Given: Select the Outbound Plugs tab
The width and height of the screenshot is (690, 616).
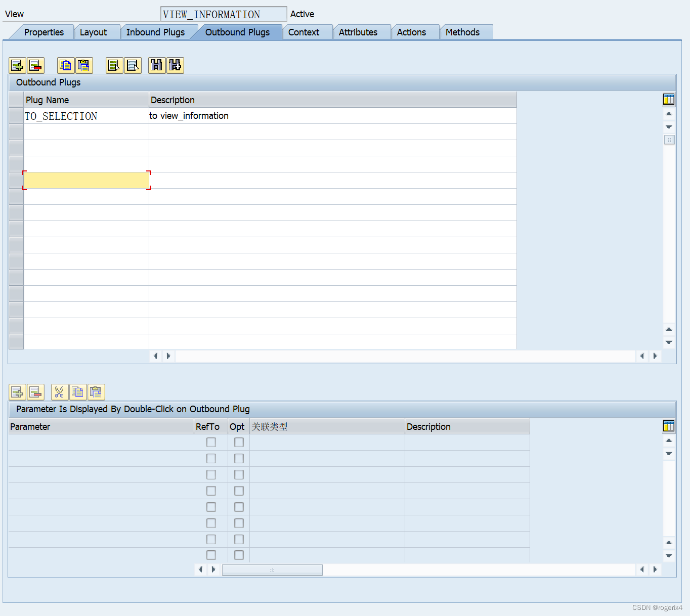Looking at the screenshot, I should [x=237, y=32].
